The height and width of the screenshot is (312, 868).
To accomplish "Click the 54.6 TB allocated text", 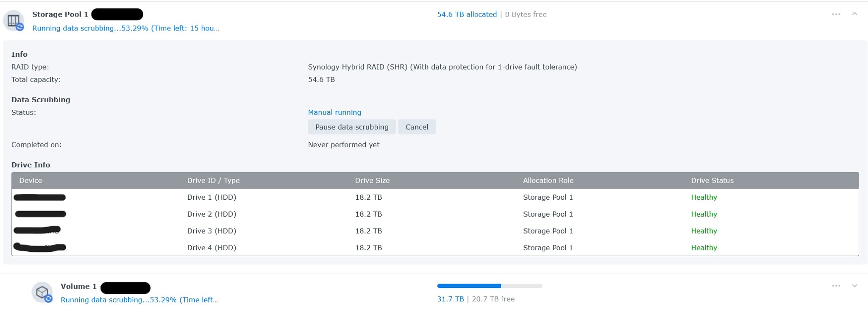I will coord(467,14).
